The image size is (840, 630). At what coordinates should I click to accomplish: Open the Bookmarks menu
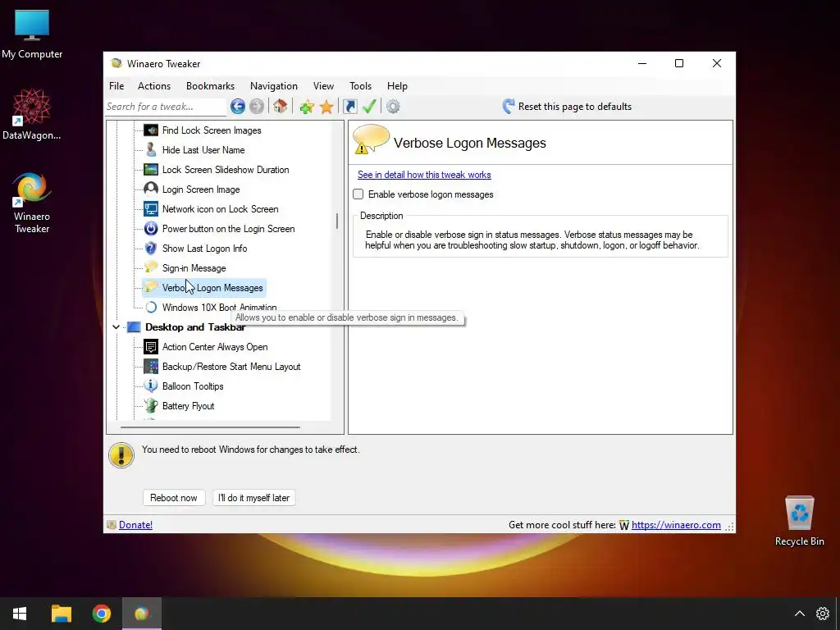tap(210, 85)
